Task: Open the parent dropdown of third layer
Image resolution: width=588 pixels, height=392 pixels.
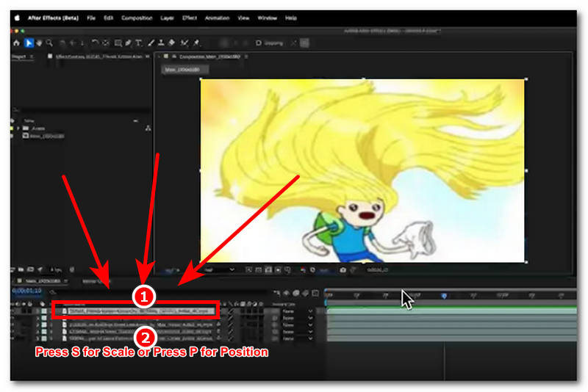Action: pyautogui.click(x=298, y=324)
